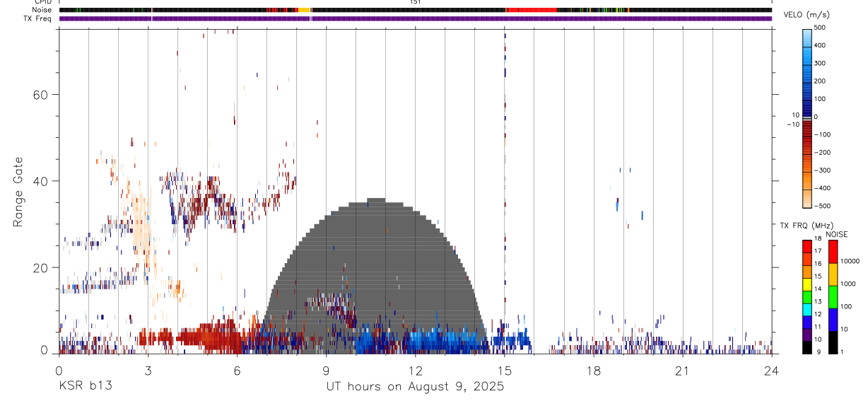Click the TX Freq row label at top left
868x401 pixels.
[x=37, y=18]
